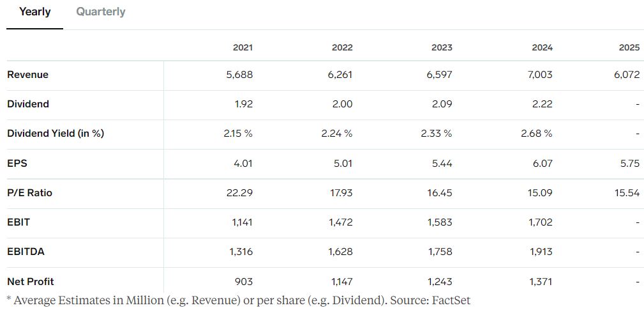Click the 2021 column header
Screen dimensions: 644x317
tap(243, 48)
